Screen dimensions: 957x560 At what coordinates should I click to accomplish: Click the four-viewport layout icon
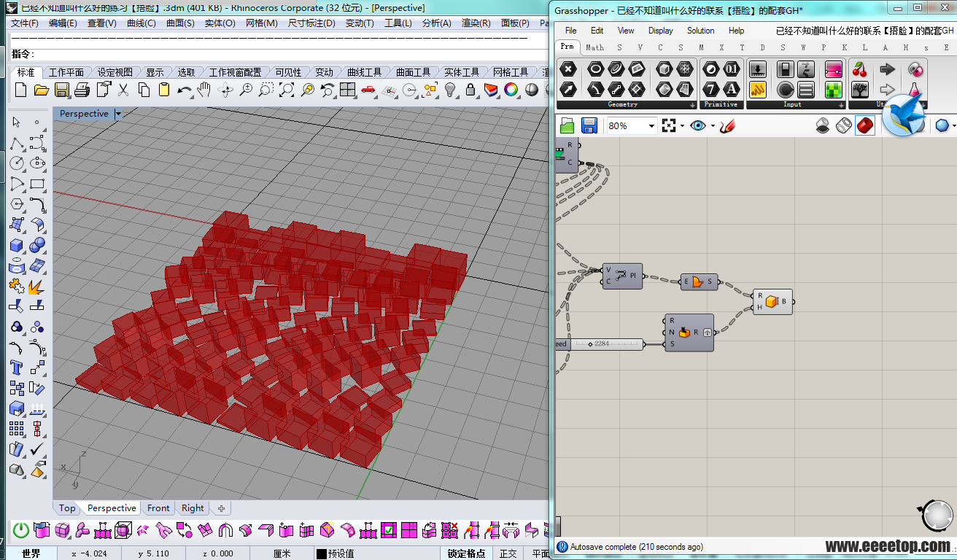click(347, 90)
